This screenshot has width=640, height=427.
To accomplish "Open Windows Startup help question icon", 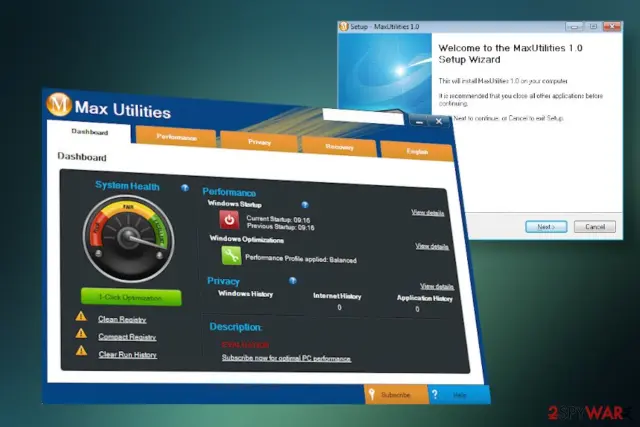I will [x=304, y=205].
